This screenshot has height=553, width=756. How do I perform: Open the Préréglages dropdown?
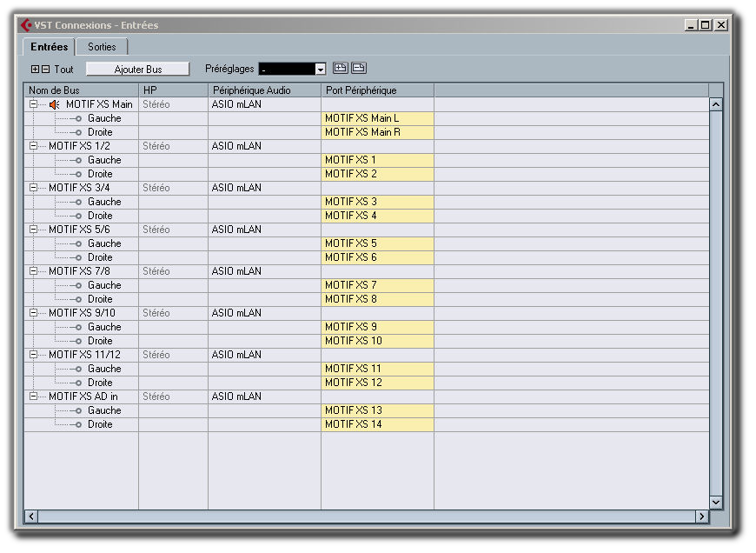pyautogui.click(x=320, y=69)
